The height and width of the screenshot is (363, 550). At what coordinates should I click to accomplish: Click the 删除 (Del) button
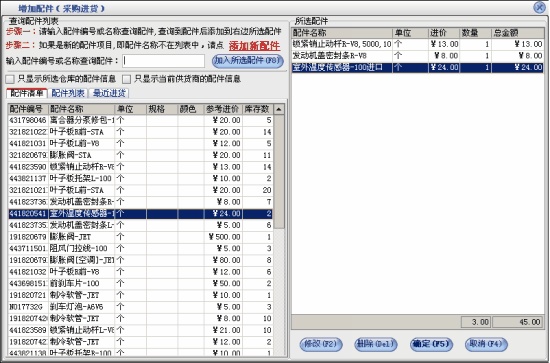(376, 344)
